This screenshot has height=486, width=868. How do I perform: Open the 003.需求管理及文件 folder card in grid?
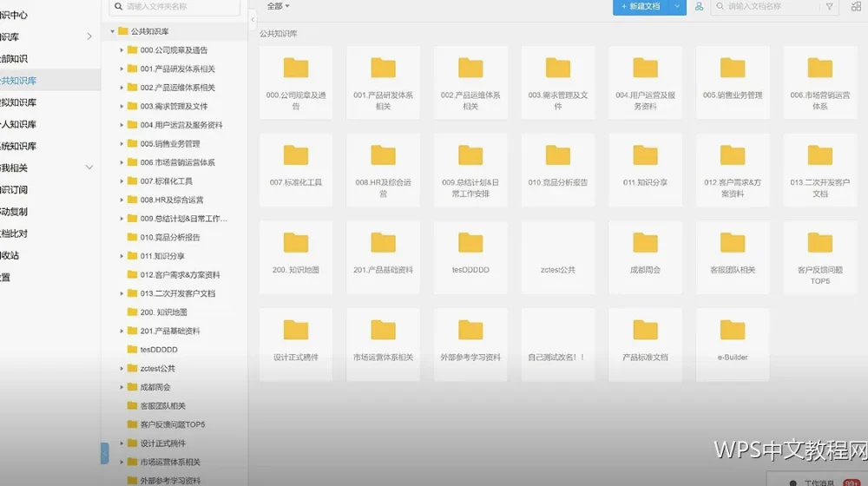pos(558,82)
